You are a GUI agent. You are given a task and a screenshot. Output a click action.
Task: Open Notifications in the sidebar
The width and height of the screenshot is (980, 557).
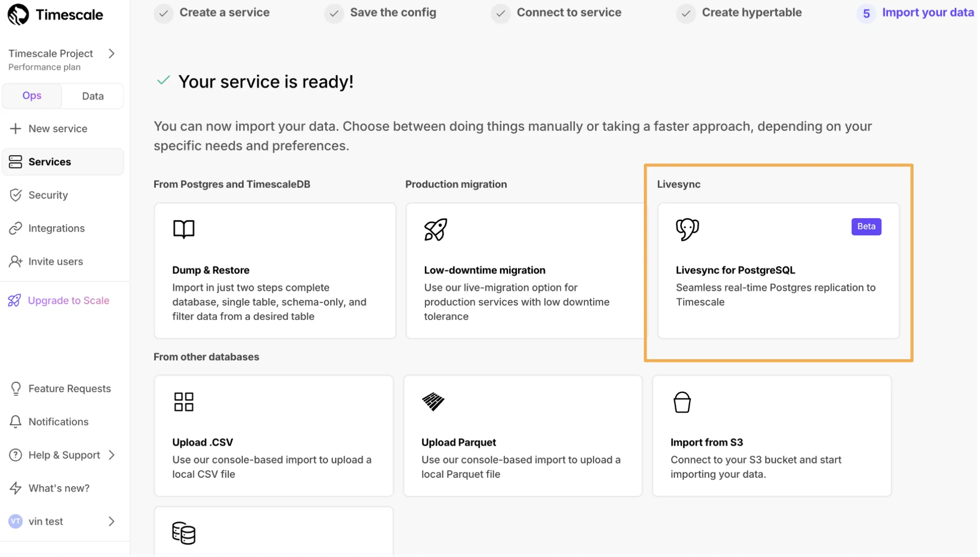63,422
